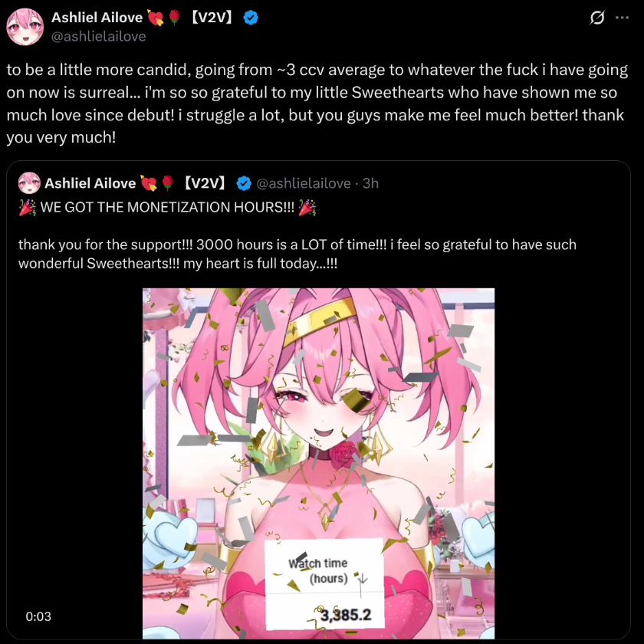Click the party popper emoji after HOURS!!!

coord(307,208)
